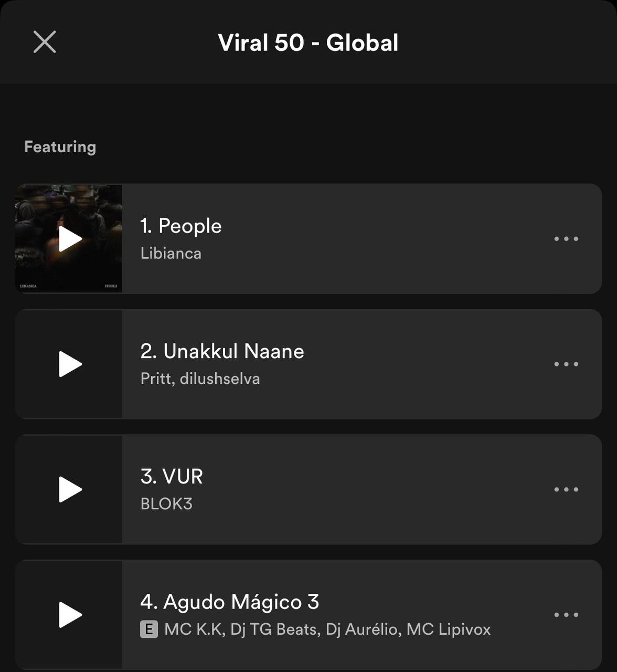Show more options for VUR

coord(566,489)
